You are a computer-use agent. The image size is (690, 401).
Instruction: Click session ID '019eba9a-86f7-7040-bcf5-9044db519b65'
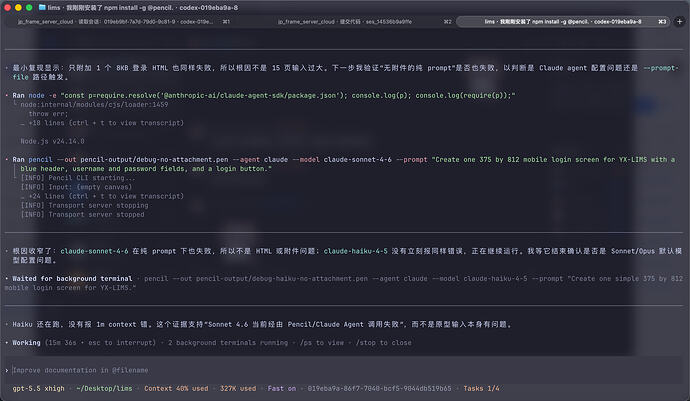[379, 389]
